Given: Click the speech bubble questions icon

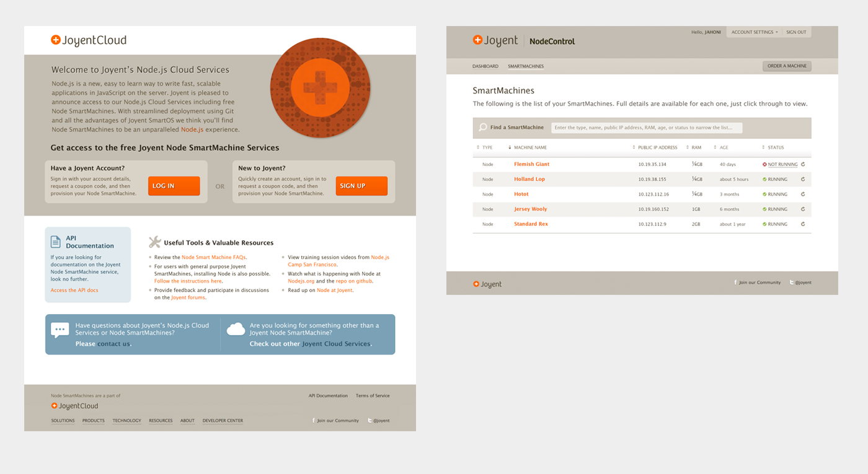Looking at the screenshot, I should (60, 330).
